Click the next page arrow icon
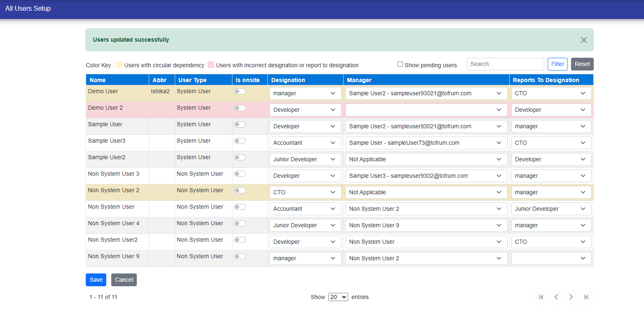Viewport: 644px width, 318px height. pos(571,297)
